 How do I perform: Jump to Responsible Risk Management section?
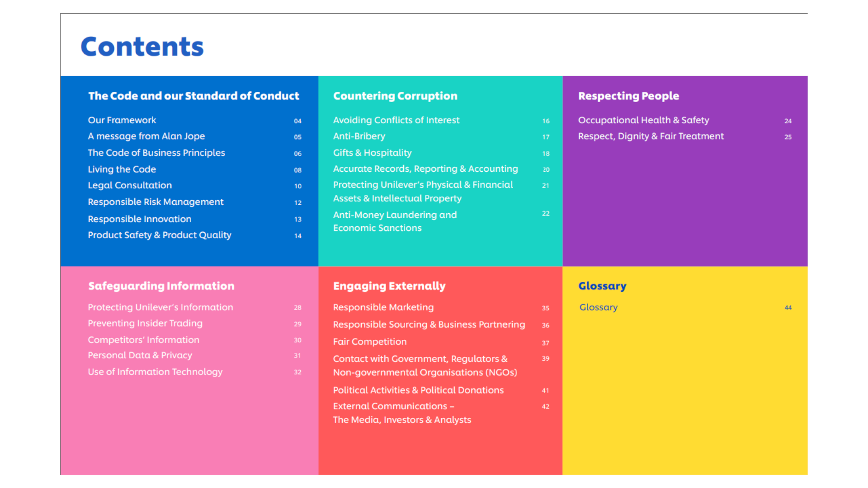156,202
